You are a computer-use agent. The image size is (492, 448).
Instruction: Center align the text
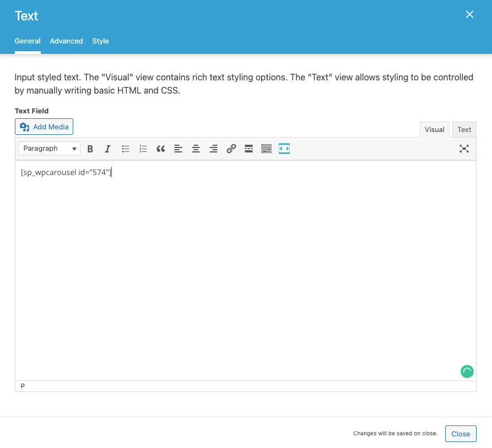click(x=196, y=149)
